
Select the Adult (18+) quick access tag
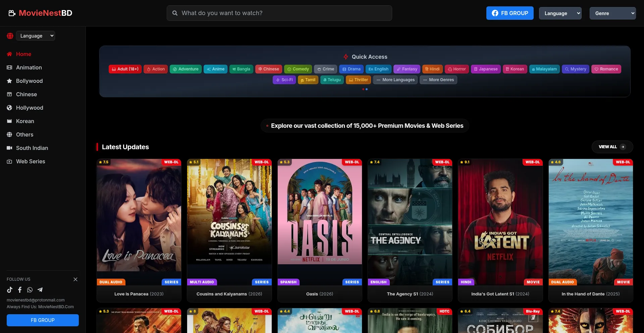coord(125,69)
